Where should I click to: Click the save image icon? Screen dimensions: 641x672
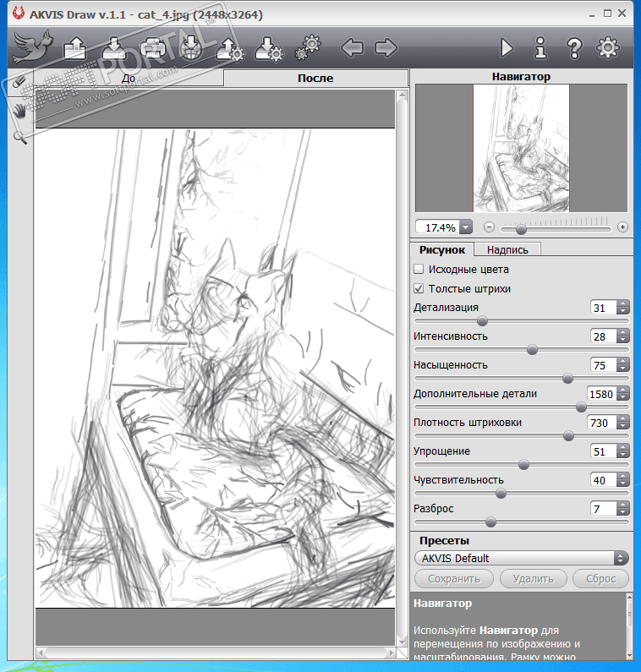tap(113, 47)
